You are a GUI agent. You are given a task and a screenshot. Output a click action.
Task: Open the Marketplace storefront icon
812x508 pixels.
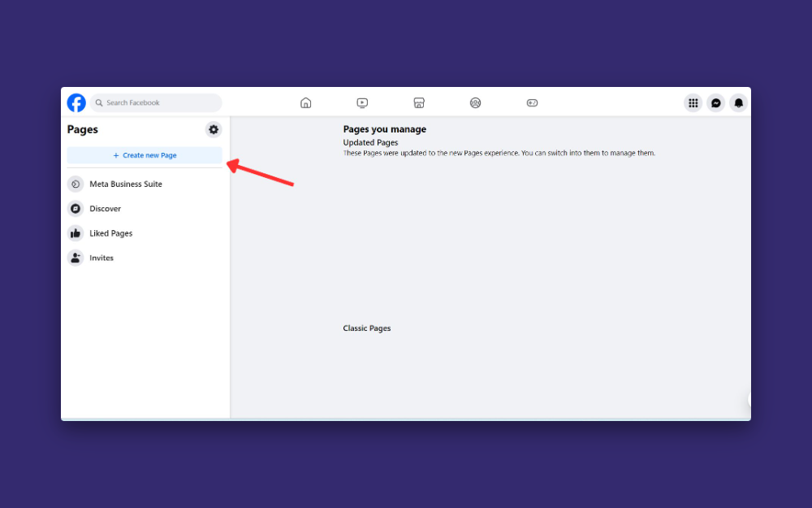tap(419, 102)
